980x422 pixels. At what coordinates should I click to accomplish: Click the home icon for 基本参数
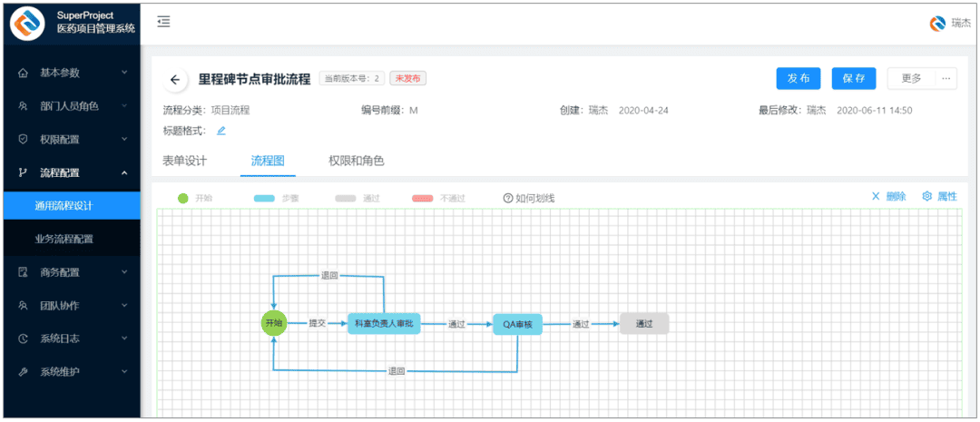[x=23, y=74]
